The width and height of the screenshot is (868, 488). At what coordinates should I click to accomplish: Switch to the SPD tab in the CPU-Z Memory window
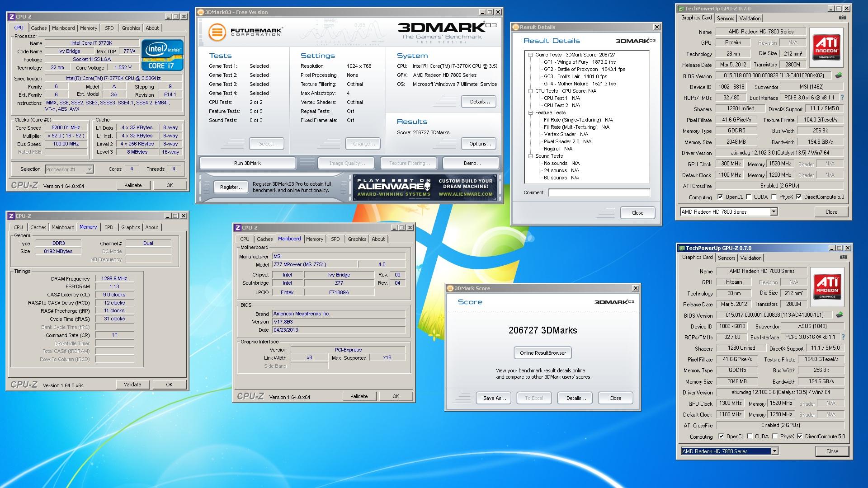tap(109, 227)
